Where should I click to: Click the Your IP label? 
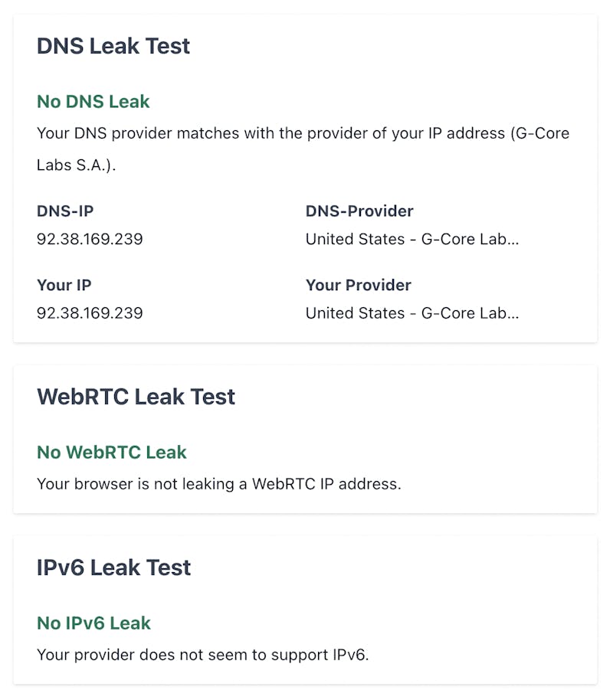coord(64,285)
